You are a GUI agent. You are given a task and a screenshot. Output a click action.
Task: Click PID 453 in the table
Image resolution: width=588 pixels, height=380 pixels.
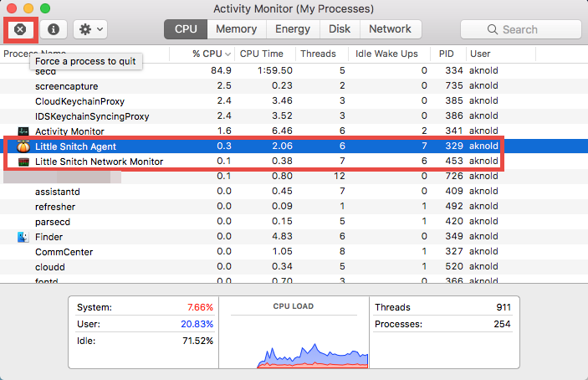pyautogui.click(x=453, y=161)
